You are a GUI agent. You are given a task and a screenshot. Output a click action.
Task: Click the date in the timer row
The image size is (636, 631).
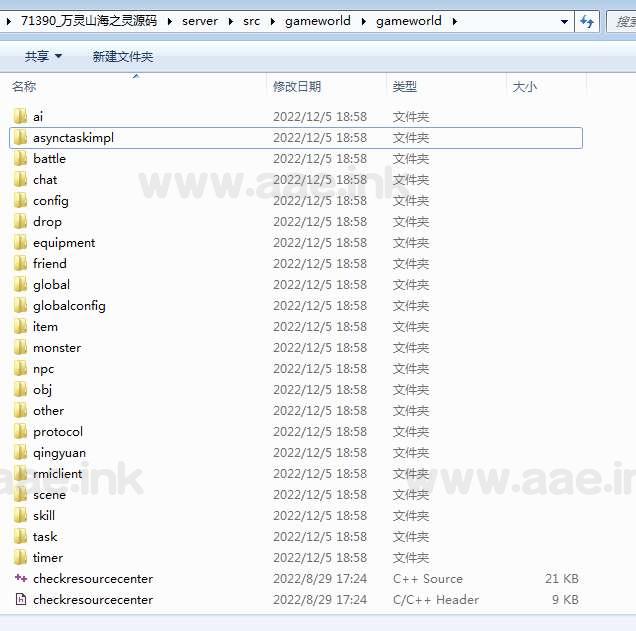click(x=320, y=558)
